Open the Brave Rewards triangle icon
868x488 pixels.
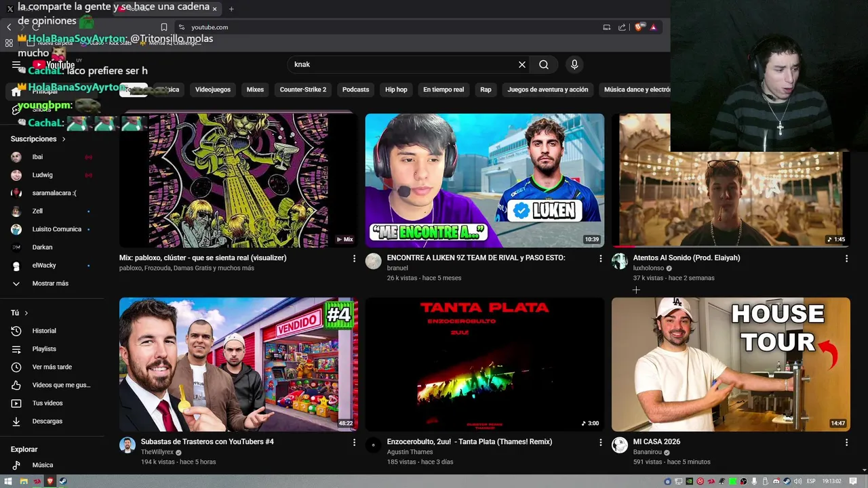click(653, 27)
